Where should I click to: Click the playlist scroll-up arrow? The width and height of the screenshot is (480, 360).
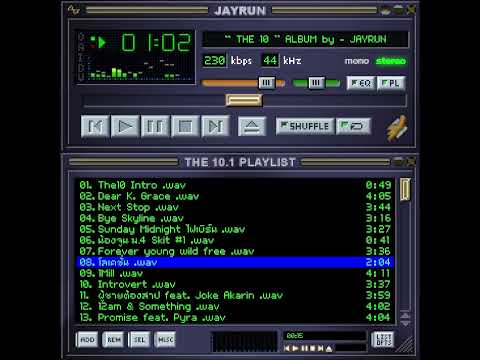[405, 315]
